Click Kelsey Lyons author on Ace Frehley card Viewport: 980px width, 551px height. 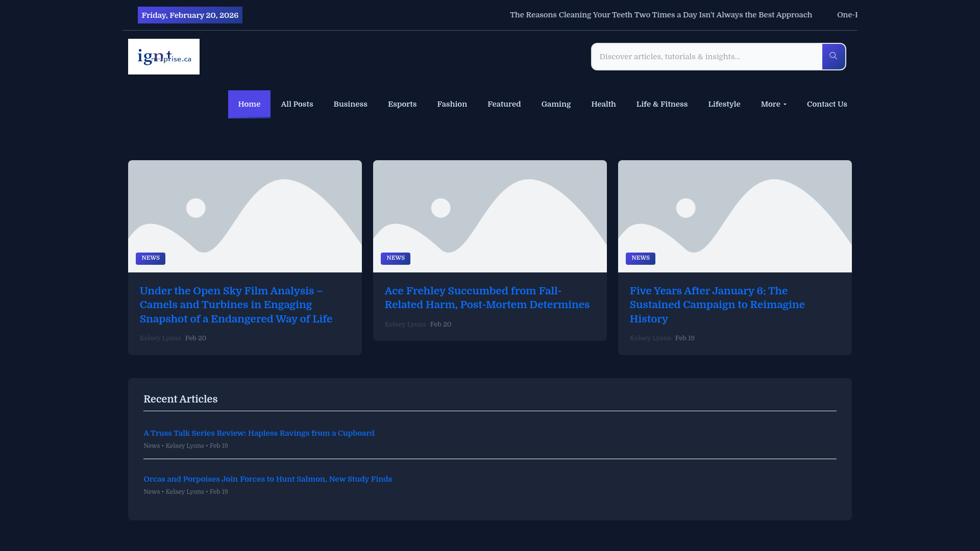coord(405,324)
